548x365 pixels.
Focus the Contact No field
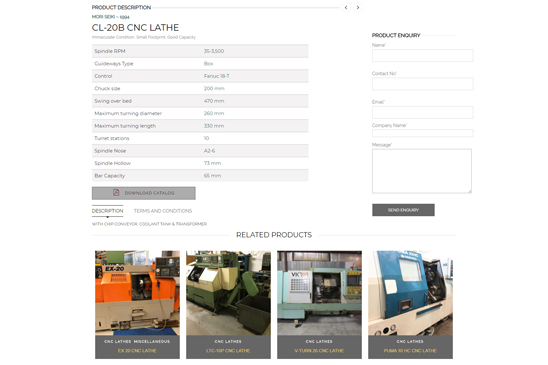point(423,84)
